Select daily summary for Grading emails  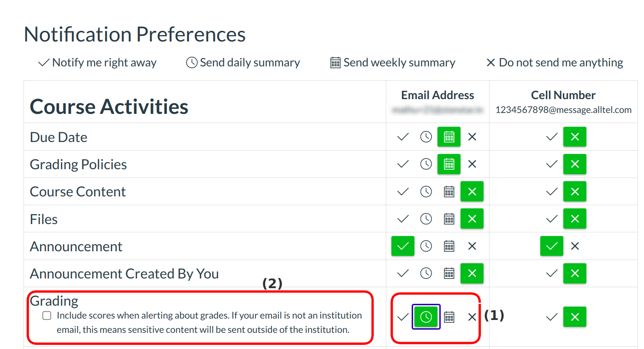pyautogui.click(x=425, y=317)
